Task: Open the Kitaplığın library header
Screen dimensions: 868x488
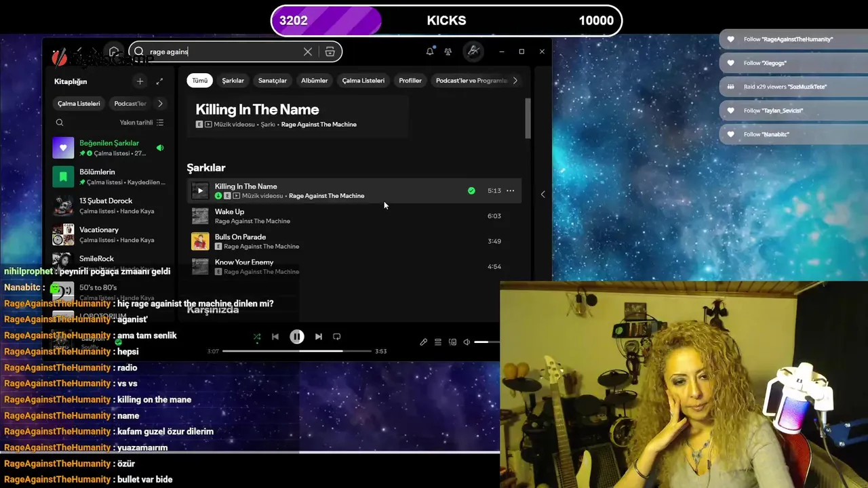Action: pos(71,81)
